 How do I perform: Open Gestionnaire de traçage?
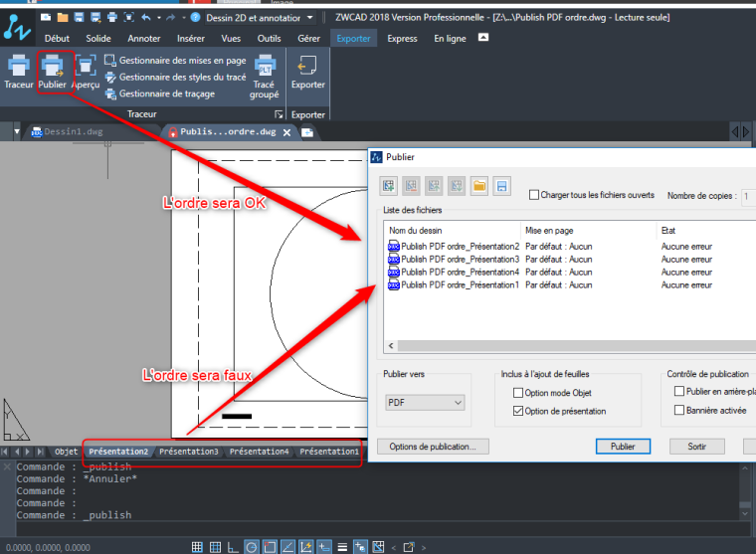(160, 93)
